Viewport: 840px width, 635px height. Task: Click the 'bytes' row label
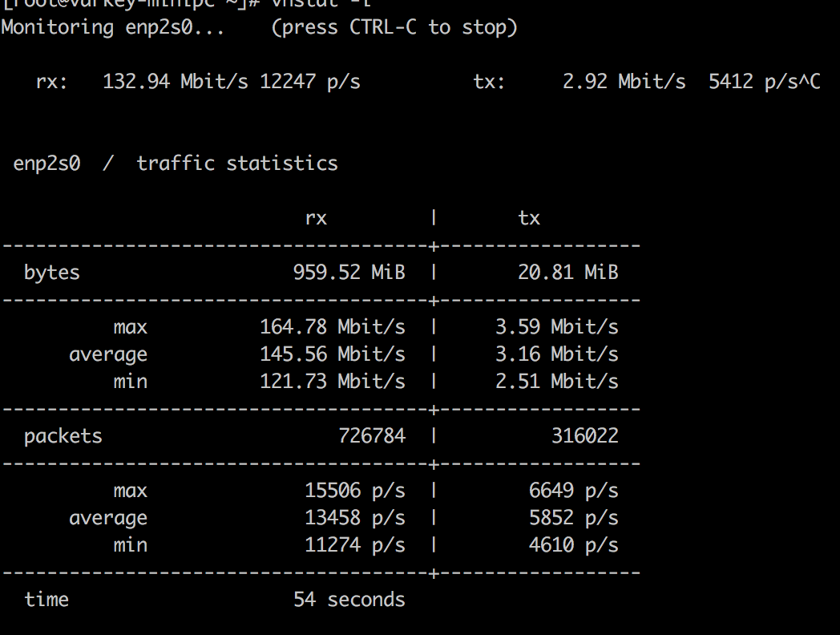[x=52, y=273]
